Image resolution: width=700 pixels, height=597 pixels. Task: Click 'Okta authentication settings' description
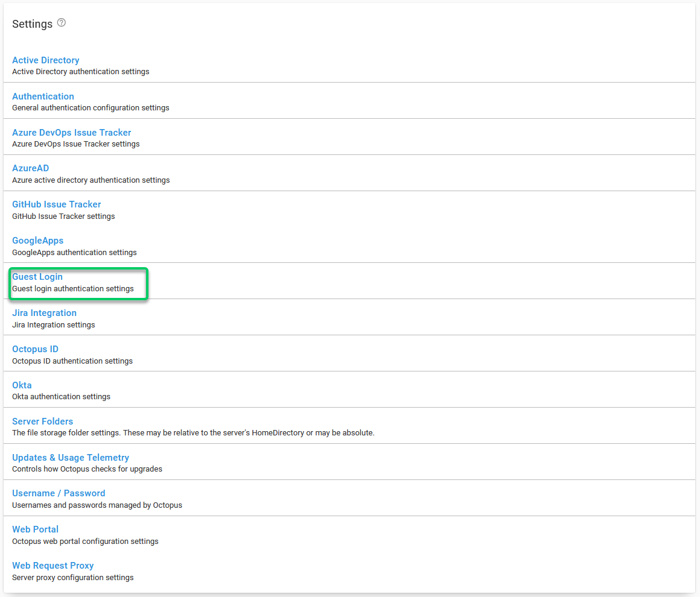pos(61,396)
